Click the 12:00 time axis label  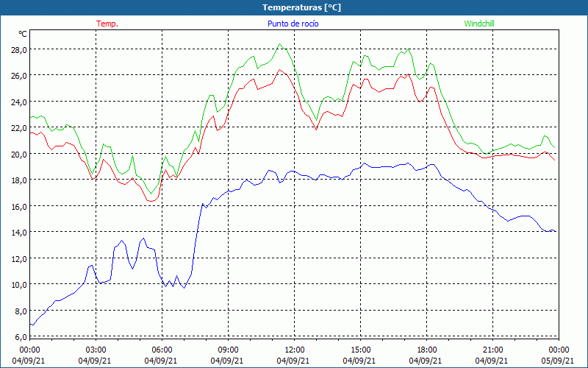coord(295,350)
